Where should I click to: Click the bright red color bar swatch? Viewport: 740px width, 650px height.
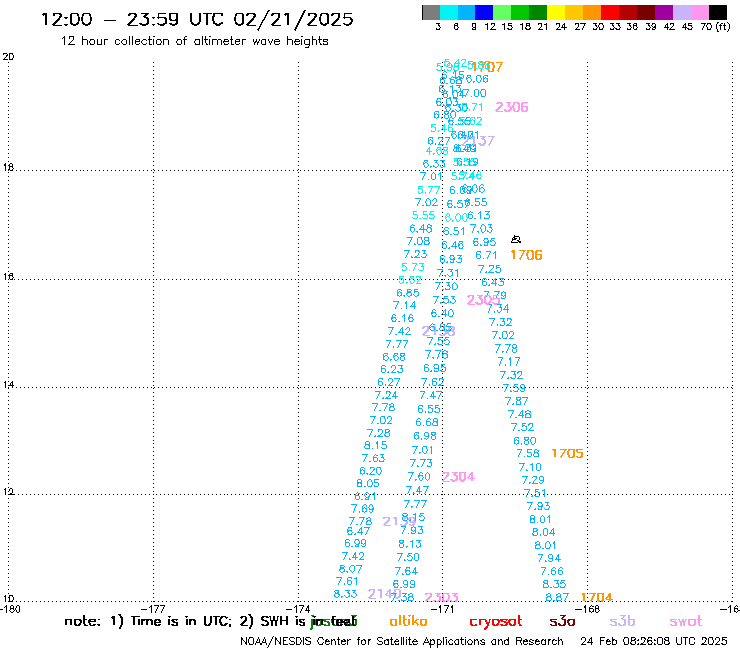pos(610,12)
